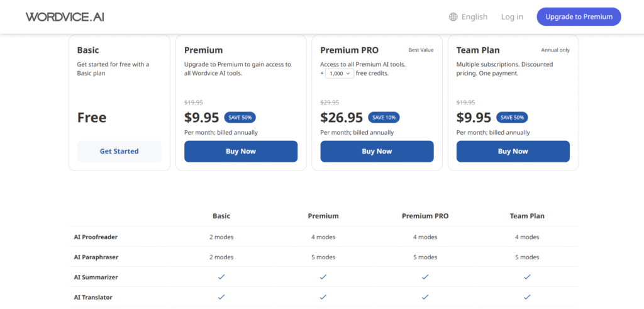Click the struck-through $19.95 in Team Plan card
Screen dimensions: 644x309
(466, 103)
